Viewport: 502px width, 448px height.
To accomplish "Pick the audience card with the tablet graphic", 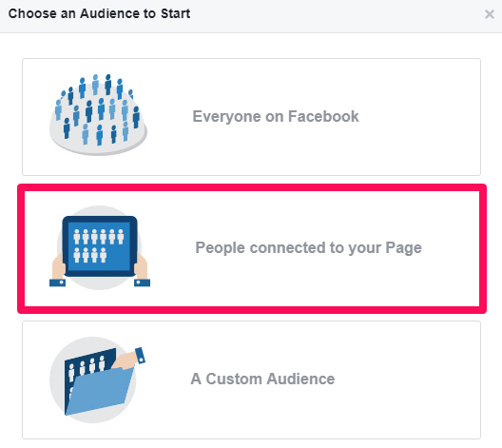I will (x=252, y=248).
